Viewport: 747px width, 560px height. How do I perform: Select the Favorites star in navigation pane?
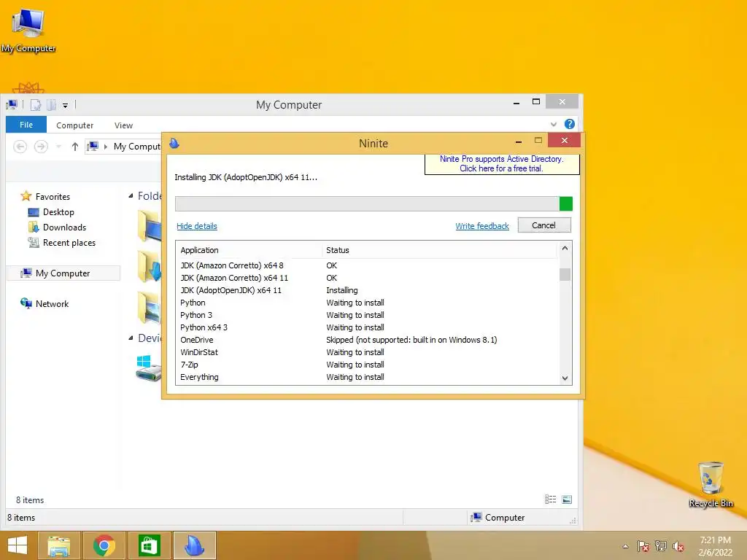tap(26, 196)
